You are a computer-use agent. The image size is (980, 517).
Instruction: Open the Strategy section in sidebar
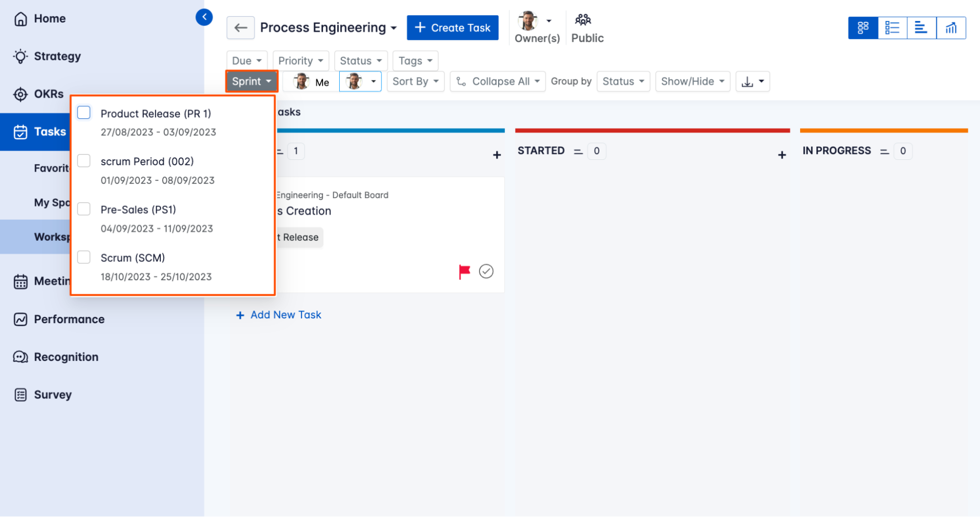(x=57, y=56)
